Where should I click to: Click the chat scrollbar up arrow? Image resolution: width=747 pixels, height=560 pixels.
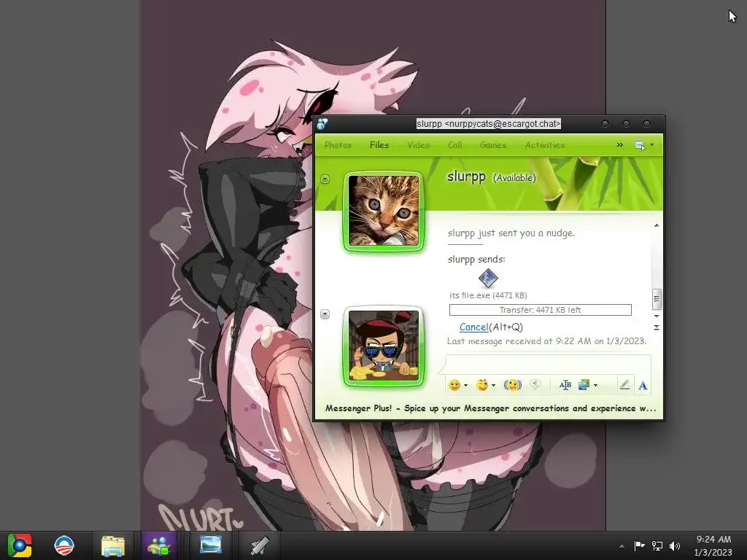[657, 225]
